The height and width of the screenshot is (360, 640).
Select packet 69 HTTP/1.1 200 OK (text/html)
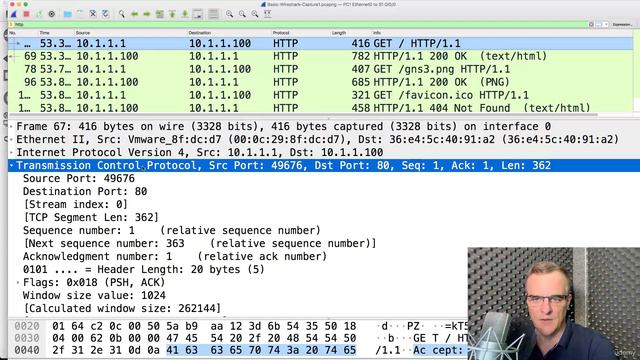point(320,56)
